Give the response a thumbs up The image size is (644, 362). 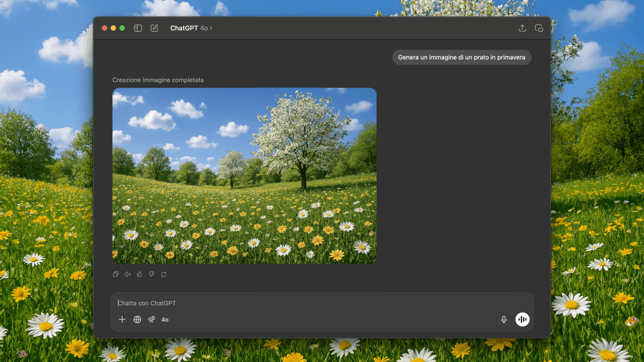(140, 274)
